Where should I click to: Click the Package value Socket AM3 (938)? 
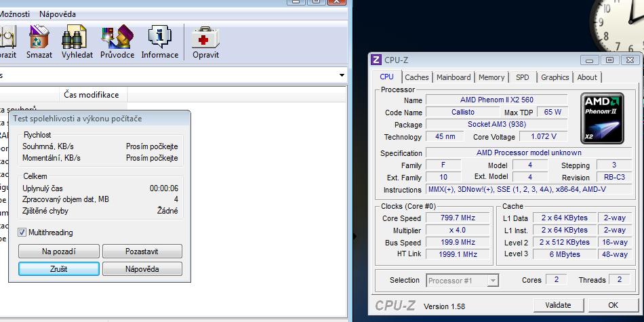pyautogui.click(x=497, y=124)
